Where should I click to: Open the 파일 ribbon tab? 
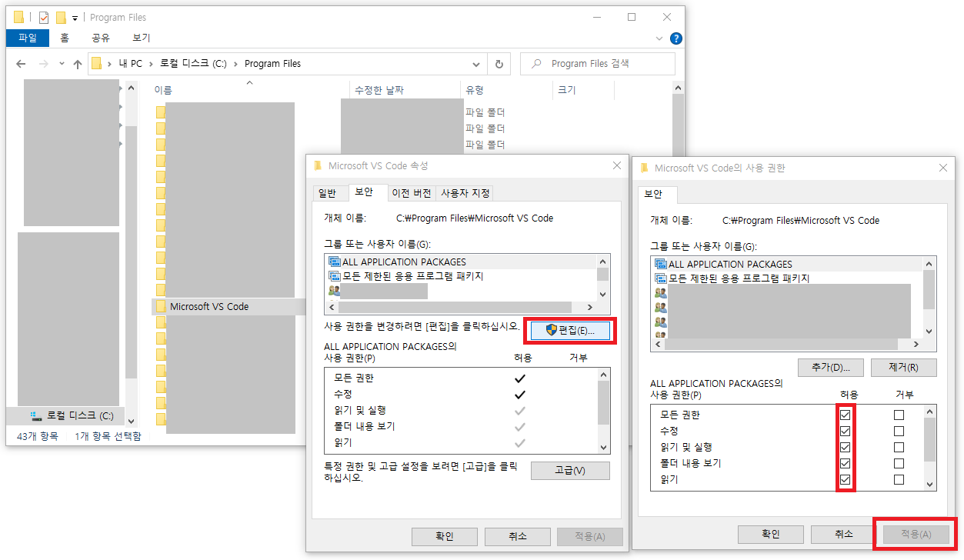[x=28, y=38]
